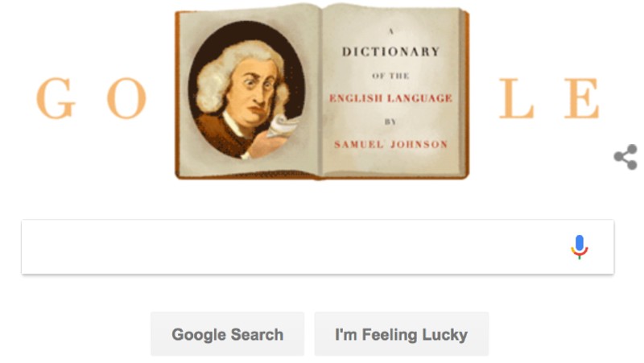Click the letter L of the doodle
This screenshot has height=363, width=644.
(x=516, y=98)
